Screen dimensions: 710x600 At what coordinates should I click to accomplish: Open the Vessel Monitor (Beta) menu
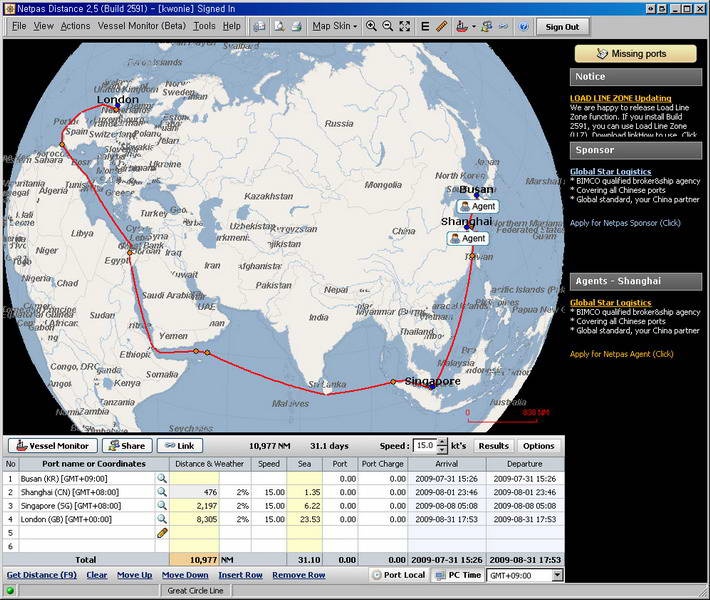pos(142,26)
